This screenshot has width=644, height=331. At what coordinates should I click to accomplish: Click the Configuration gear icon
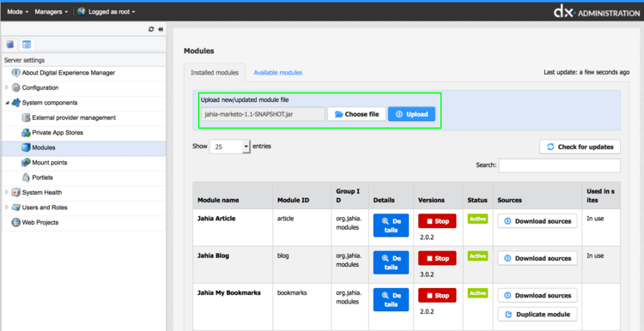(16, 87)
